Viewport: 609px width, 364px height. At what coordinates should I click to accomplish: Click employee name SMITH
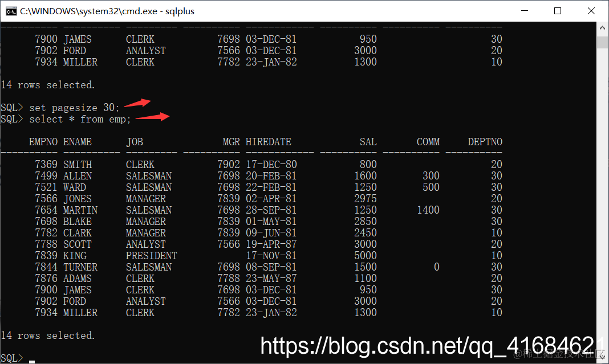[x=78, y=165]
